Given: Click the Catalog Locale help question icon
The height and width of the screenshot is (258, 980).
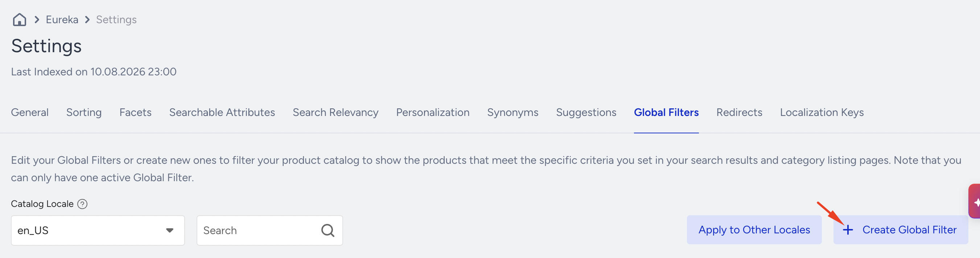Looking at the screenshot, I should tap(82, 204).
